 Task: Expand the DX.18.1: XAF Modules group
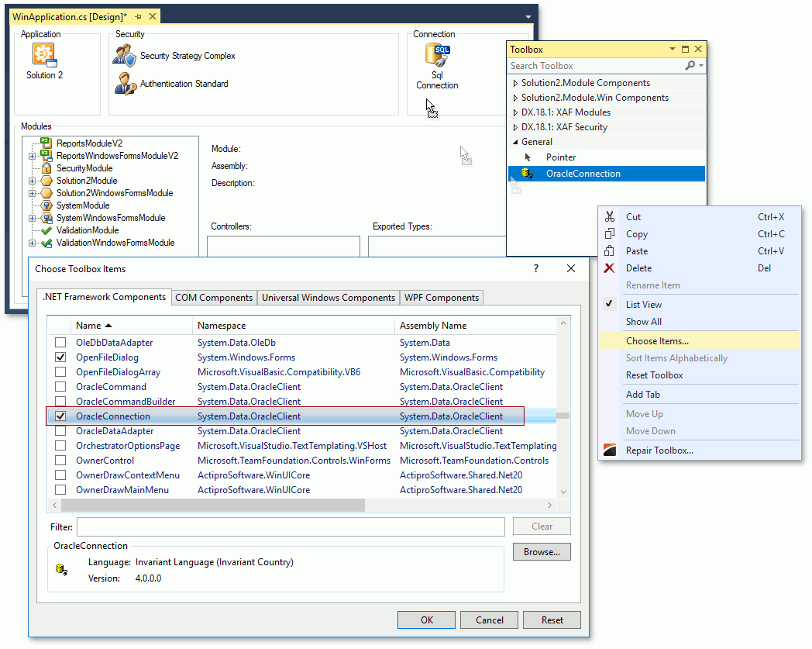click(x=515, y=112)
